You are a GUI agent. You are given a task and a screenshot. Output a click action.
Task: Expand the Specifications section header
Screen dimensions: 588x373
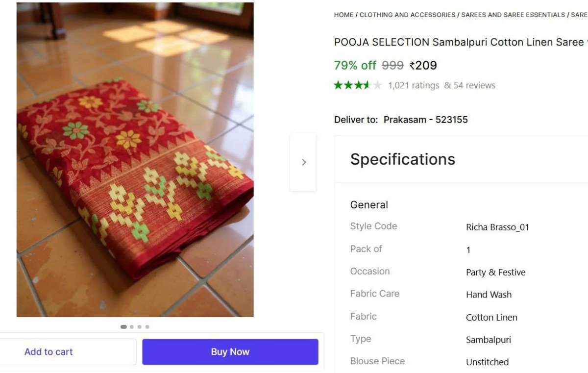(403, 159)
